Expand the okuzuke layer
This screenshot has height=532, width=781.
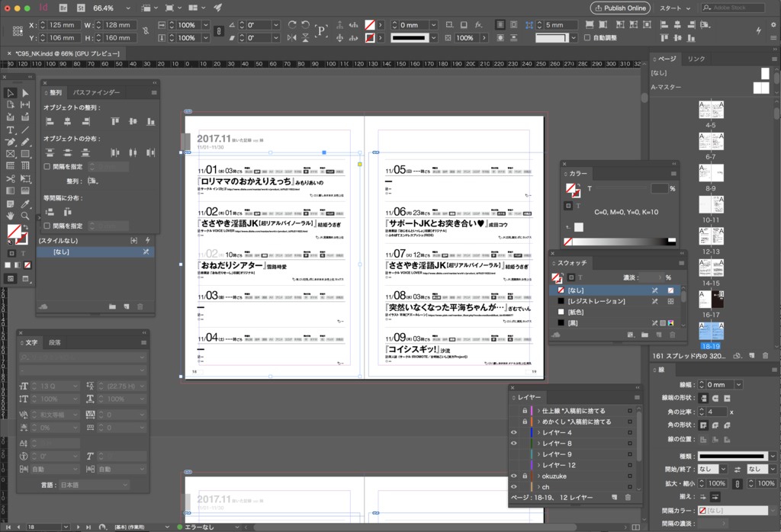pos(538,476)
